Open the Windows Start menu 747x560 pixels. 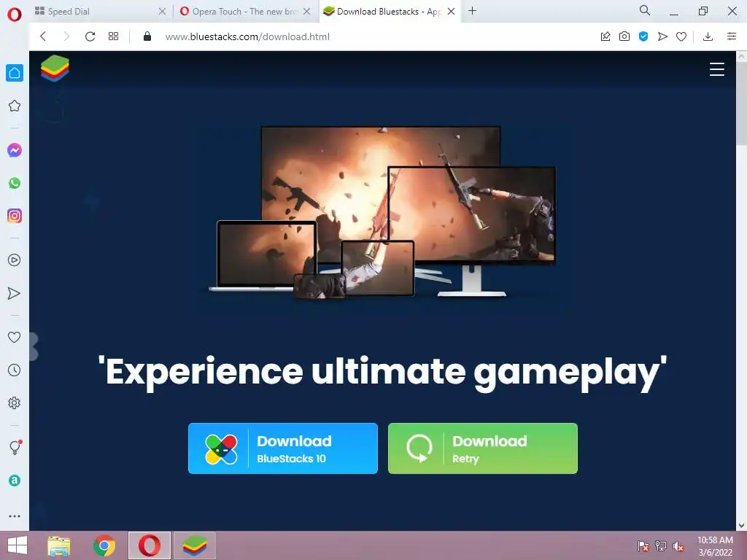coord(18,545)
